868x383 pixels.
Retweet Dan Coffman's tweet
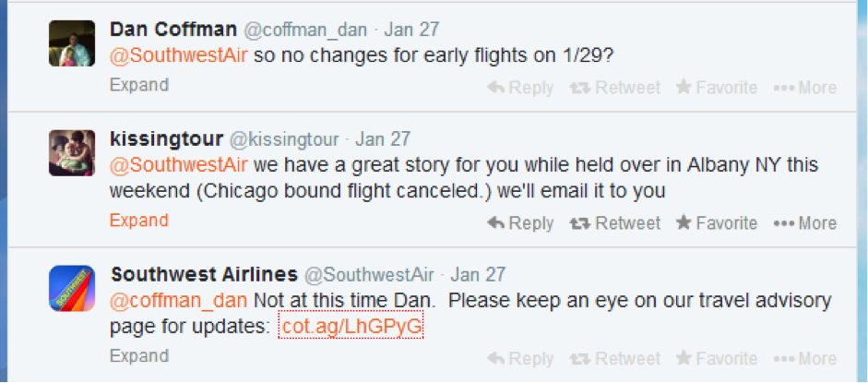click(x=615, y=88)
